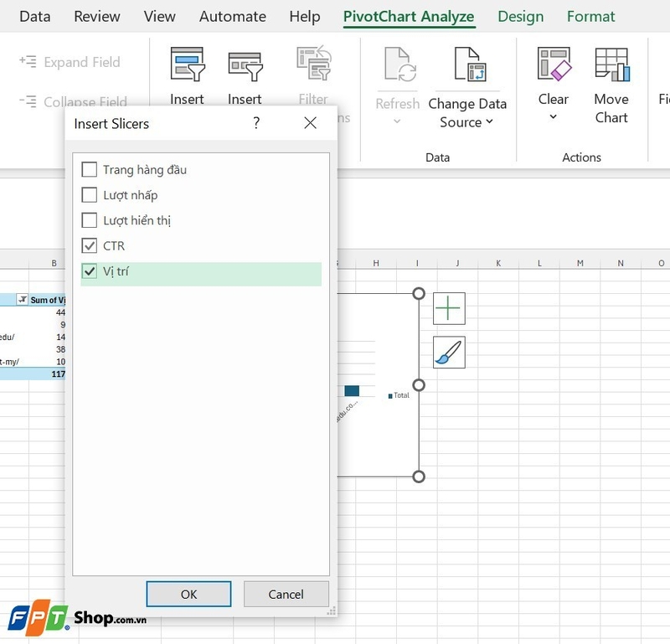Enable the Lượt nhấp checkbox

tap(88, 195)
